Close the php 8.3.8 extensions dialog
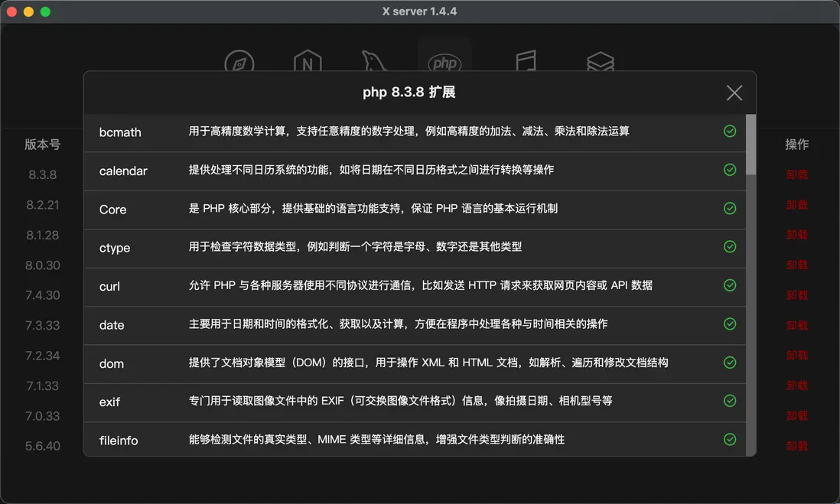 point(734,93)
